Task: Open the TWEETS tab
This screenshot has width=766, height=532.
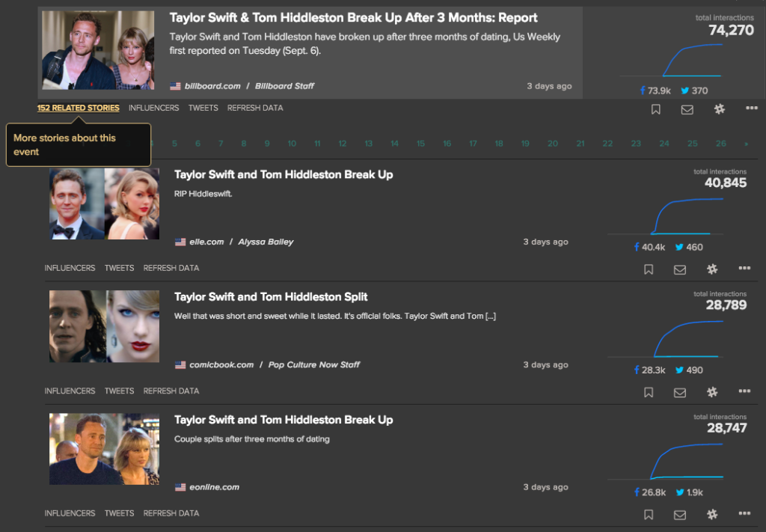Action: pos(203,108)
